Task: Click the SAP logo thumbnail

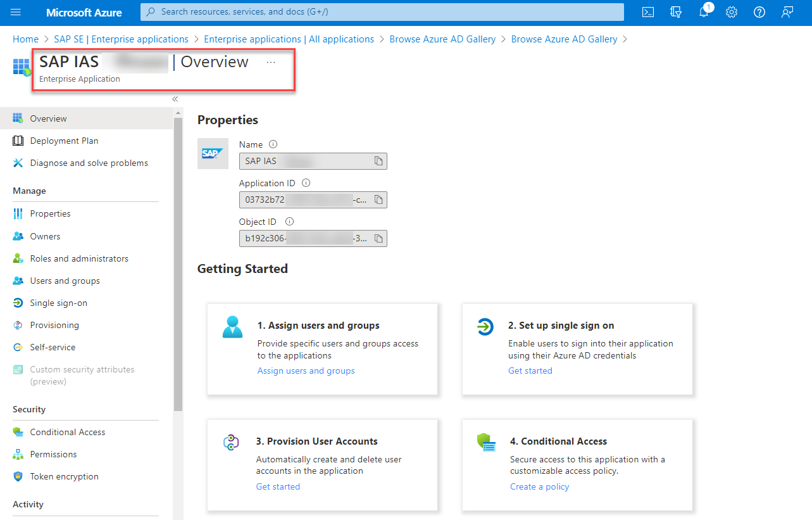Action: coord(213,153)
